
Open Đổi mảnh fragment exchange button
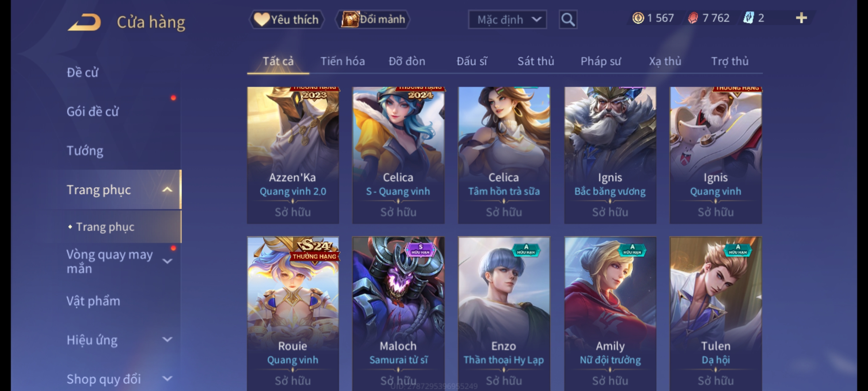[373, 20]
